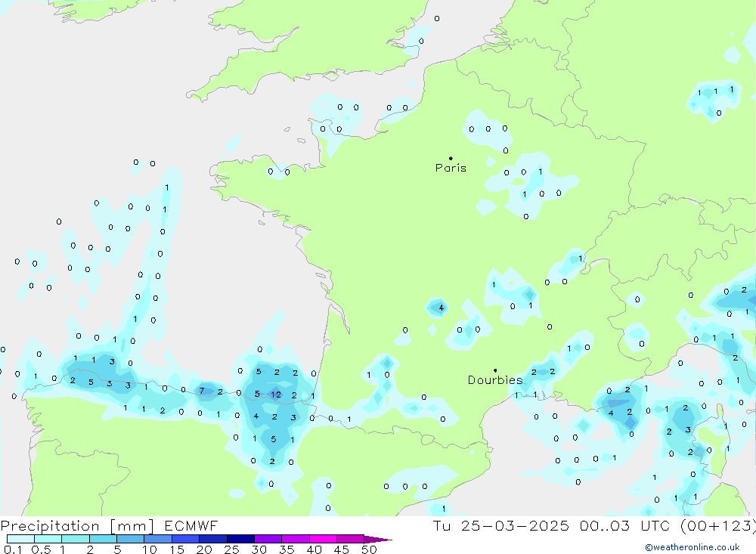The height and width of the screenshot is (554, 756).
Task: Click the '45' legend scale label
Action: (x=342, y=549)
